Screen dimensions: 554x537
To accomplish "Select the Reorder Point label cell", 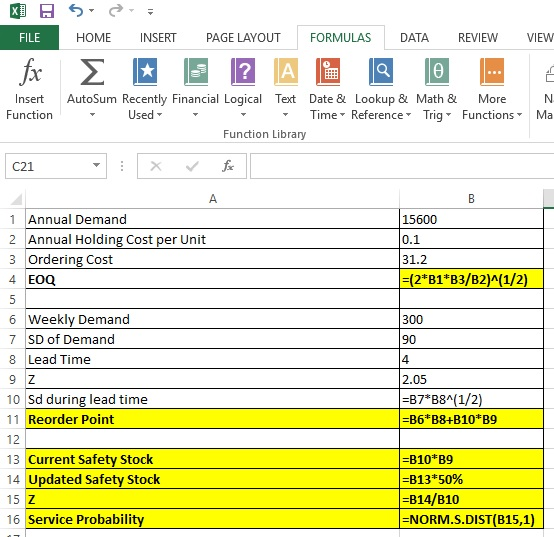I will pos(212,419).
